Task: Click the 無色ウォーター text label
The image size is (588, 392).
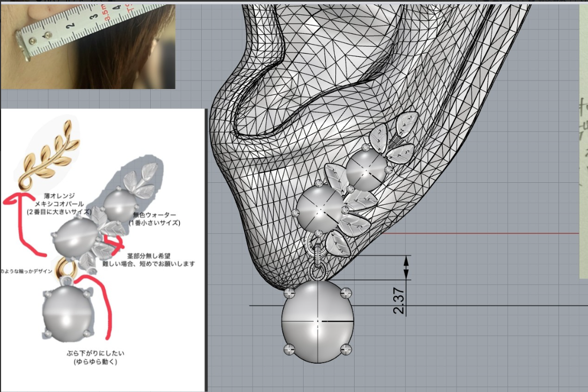Action: click(x=155, y=215)
